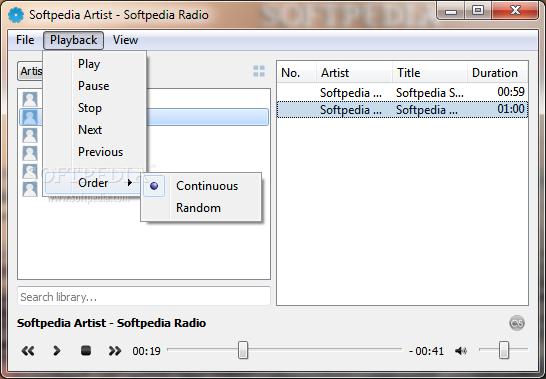
Task: Minimize the Softpedia Radio window
Action: pos(451,12)
